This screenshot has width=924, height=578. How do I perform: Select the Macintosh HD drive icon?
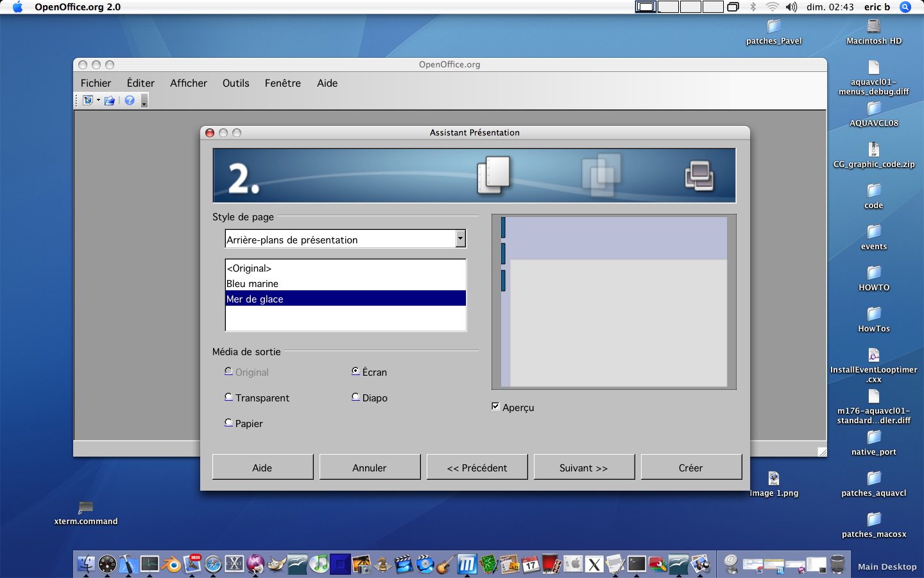(x=874, y=26)
